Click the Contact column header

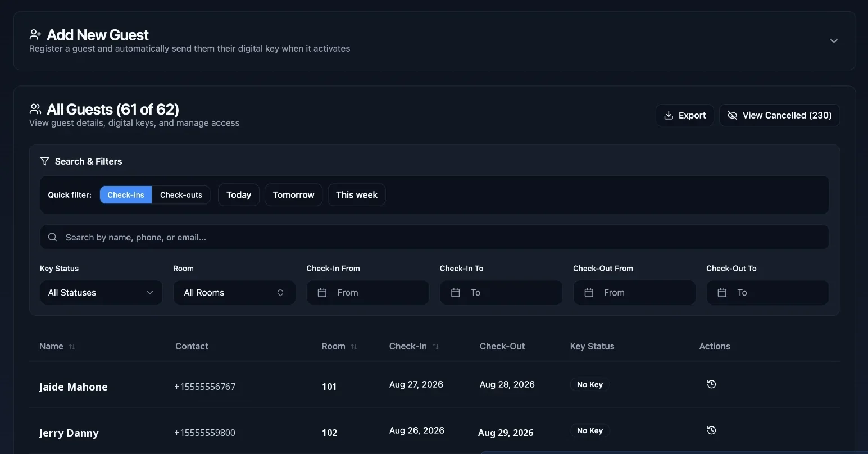click(x=192, y=346)
